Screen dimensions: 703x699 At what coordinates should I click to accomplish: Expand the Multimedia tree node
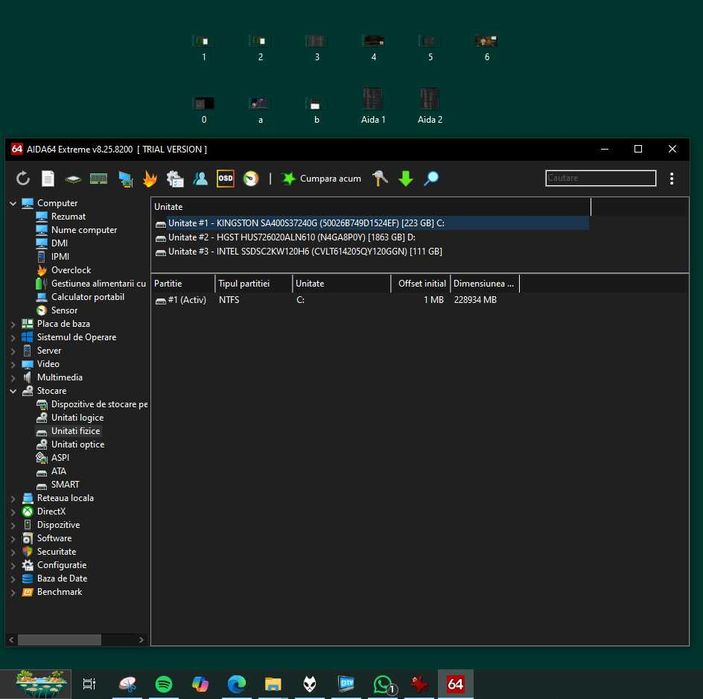[x=13, y=378]
